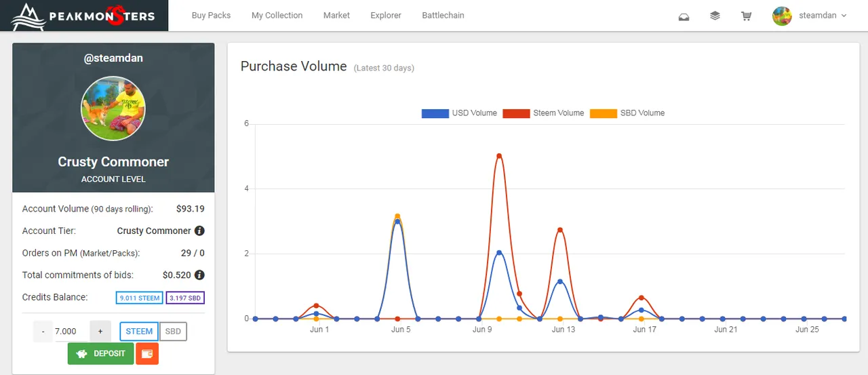Viewport: 868px width, 375px height.
Task: Select SBD as deposit currency
Action: pos(174,332)
